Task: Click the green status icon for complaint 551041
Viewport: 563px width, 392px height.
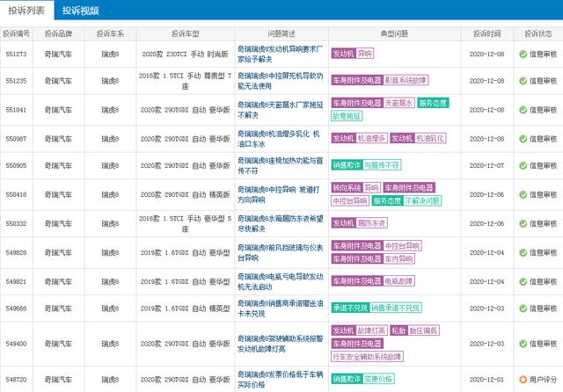Action: 523,110
